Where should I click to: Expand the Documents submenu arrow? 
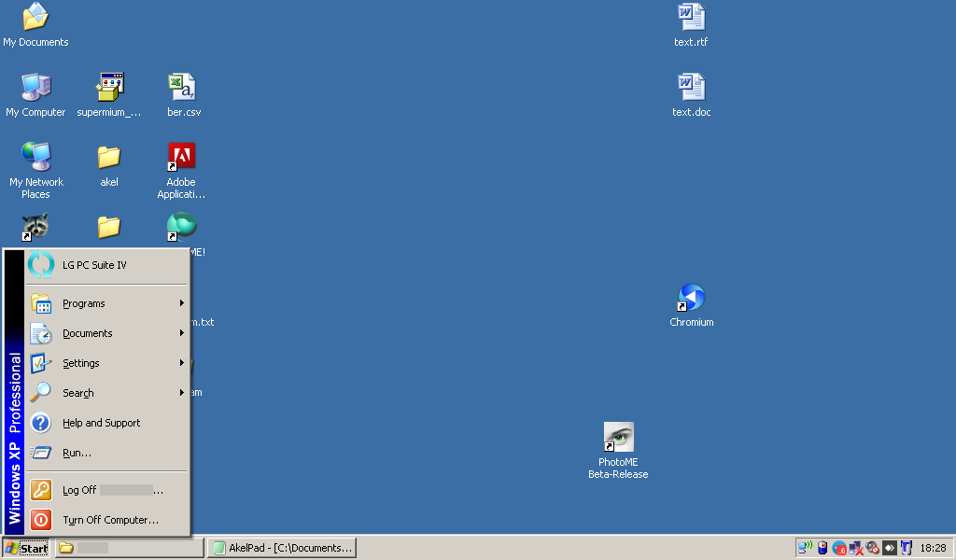pyautogui.click(x=182, y=332)
